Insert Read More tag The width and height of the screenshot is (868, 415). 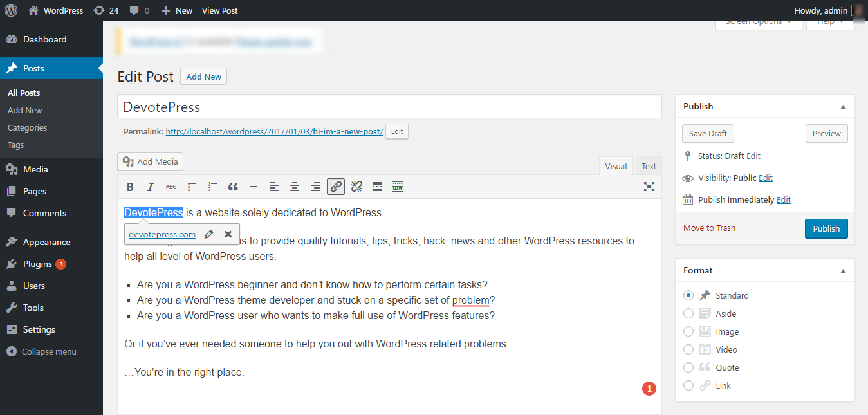[377, 187]
